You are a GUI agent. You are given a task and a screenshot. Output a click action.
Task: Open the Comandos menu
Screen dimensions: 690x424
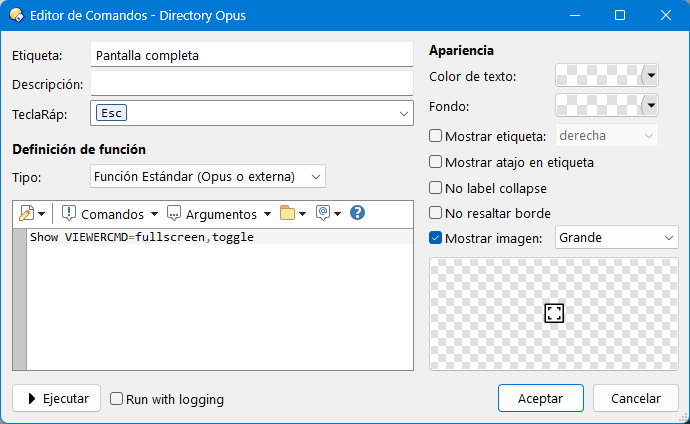click(x=110, y=214)
